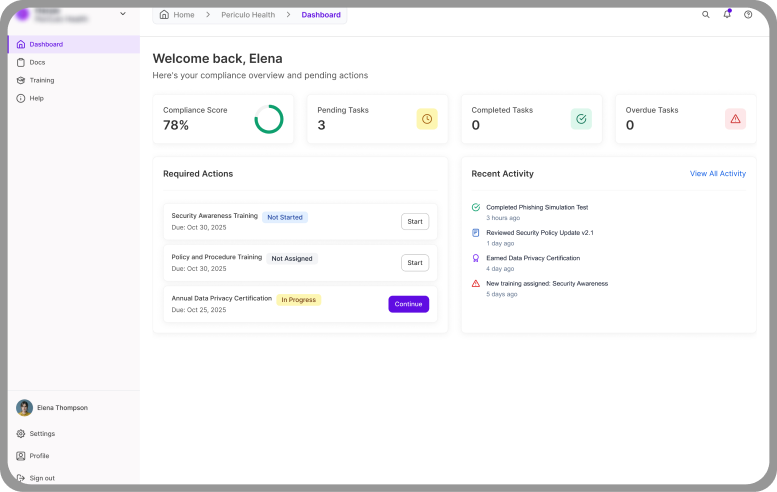Viewport: 777px width, 492px height.
Task: Click the Compliance Score progress ring
Action: click(268, 119)
